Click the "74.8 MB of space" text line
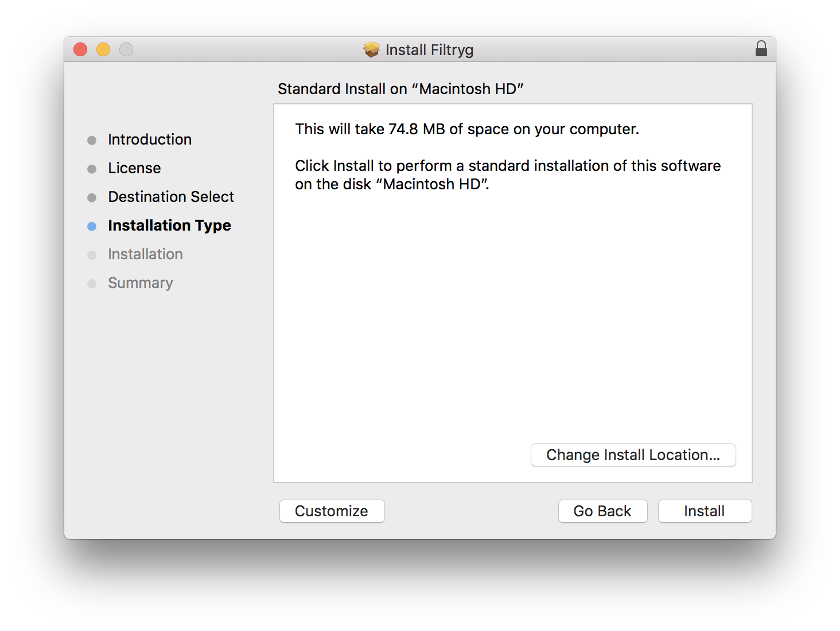 [x=467, y=129]
